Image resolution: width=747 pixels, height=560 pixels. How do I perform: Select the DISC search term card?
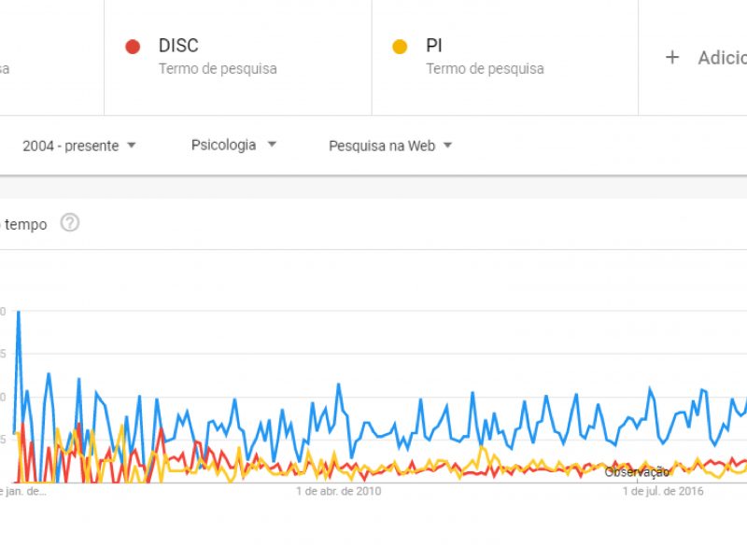pyautogui.click(x=238, y=57)
